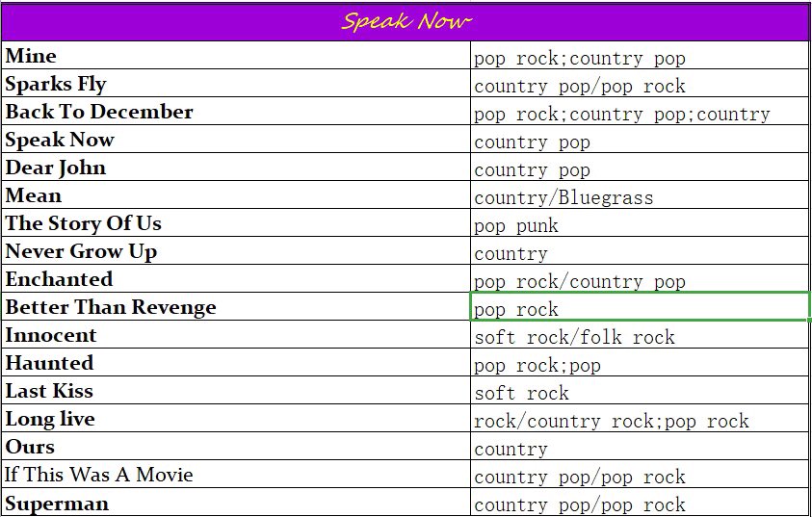812x517 pixels.
Task: Select the Sparks Fly cell
Action: 236,83
